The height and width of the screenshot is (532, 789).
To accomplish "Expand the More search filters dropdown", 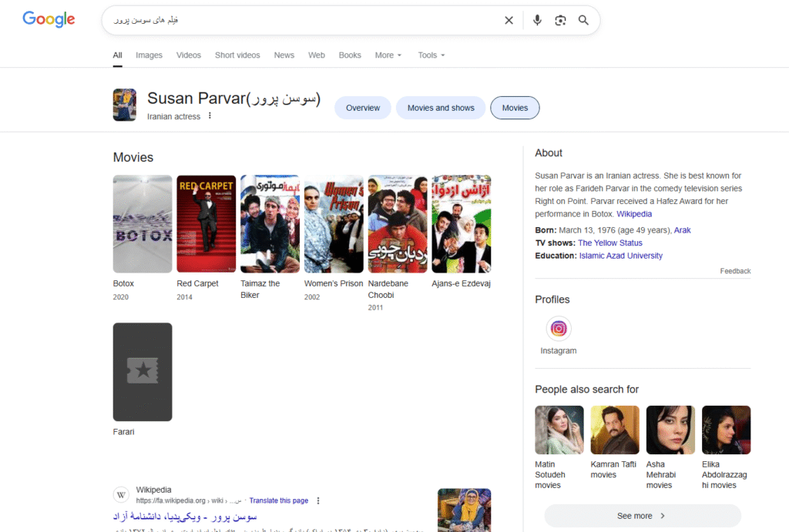I will coord(388,55).
